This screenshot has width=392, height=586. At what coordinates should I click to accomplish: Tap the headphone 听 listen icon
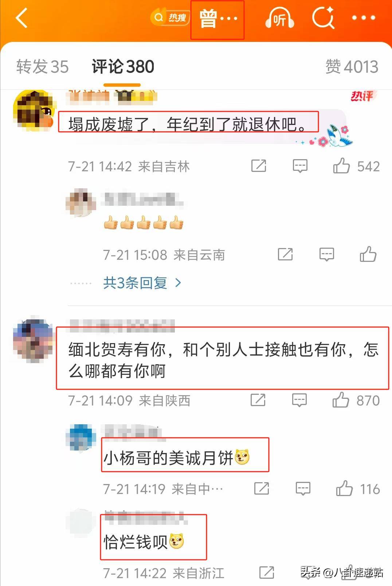[279, 18]
